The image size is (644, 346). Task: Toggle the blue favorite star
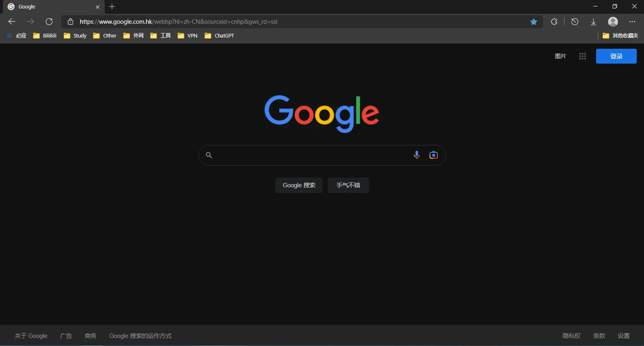coord(534,22)
